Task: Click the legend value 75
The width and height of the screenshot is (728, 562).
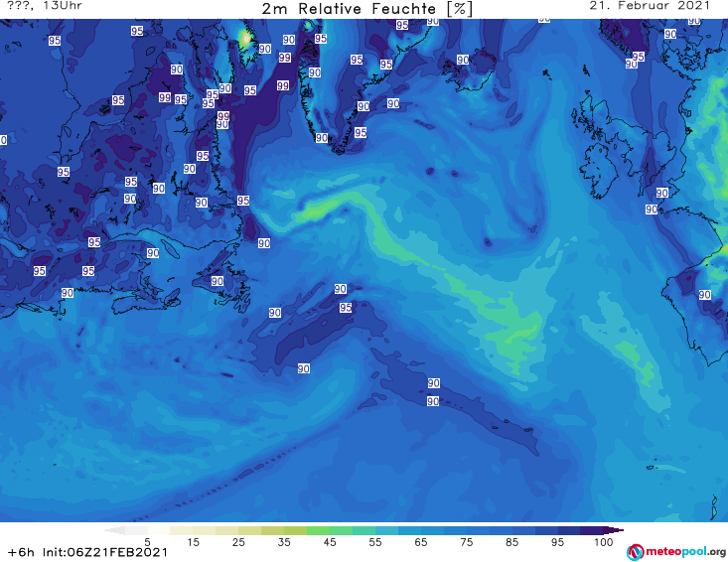Action: pyautogui.click(x=467, y=542)
